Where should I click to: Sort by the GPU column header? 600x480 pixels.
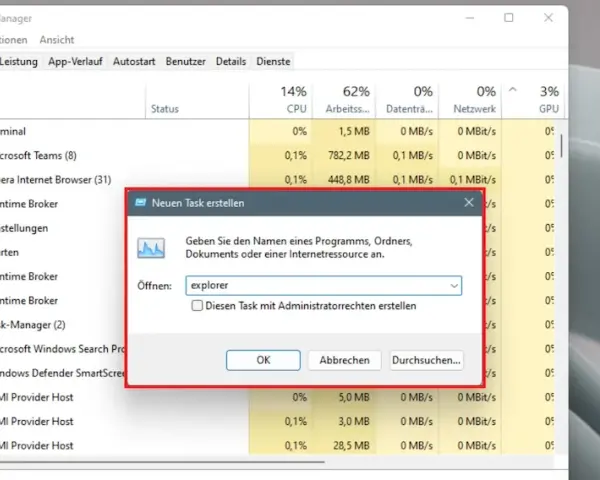point(533,100)
